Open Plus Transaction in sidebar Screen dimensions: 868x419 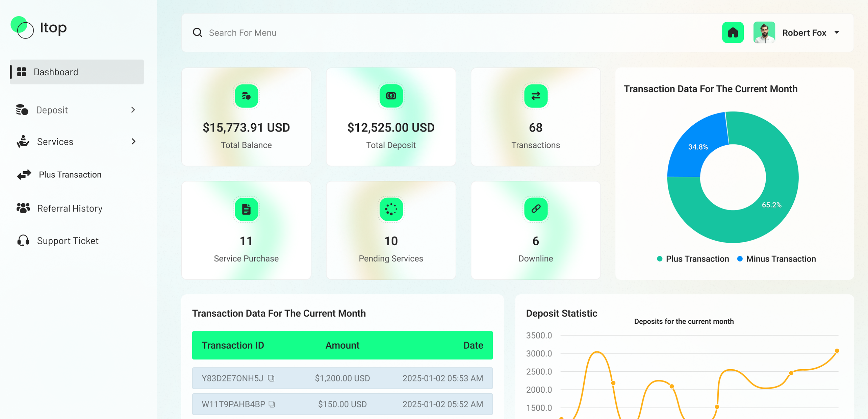(70, 175)
